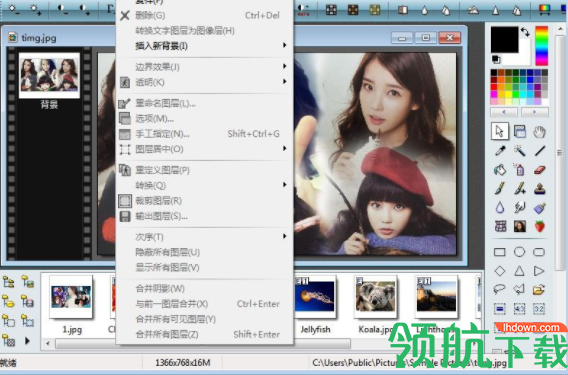Pick a hue from the rainbow spectrum bar
Image resolution: width=568 pixels, height=375 pixels.
[542, 46]
